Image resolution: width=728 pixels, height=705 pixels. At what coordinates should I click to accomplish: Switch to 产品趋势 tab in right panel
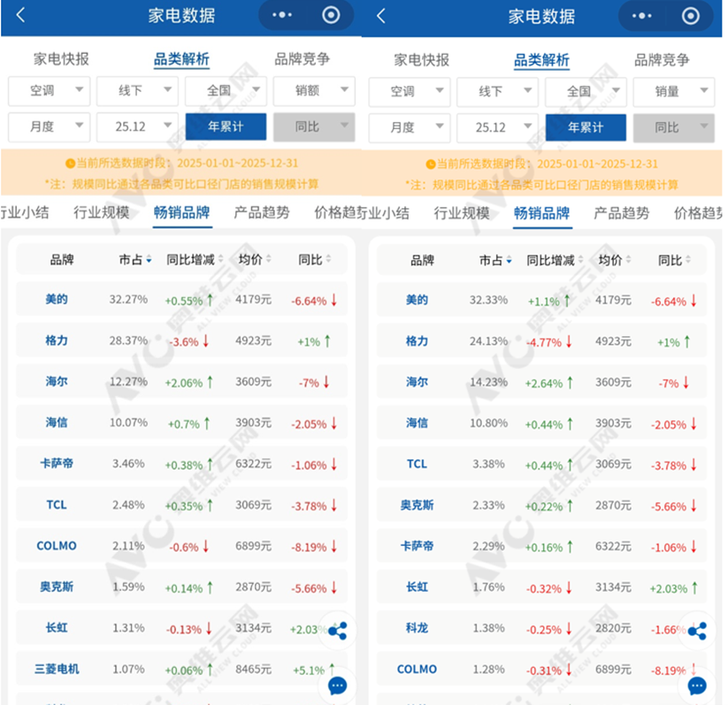[x=621, y=213]
